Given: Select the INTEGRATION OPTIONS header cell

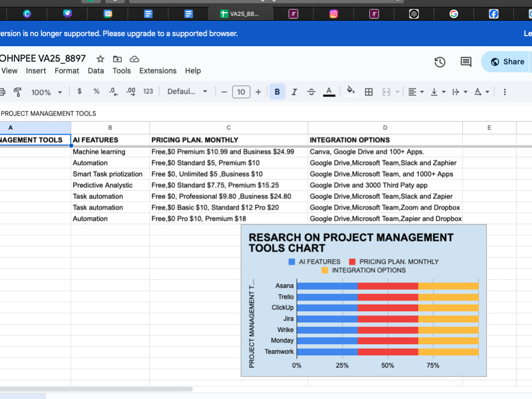Looking at the screenshot, I should coord(385,140).
